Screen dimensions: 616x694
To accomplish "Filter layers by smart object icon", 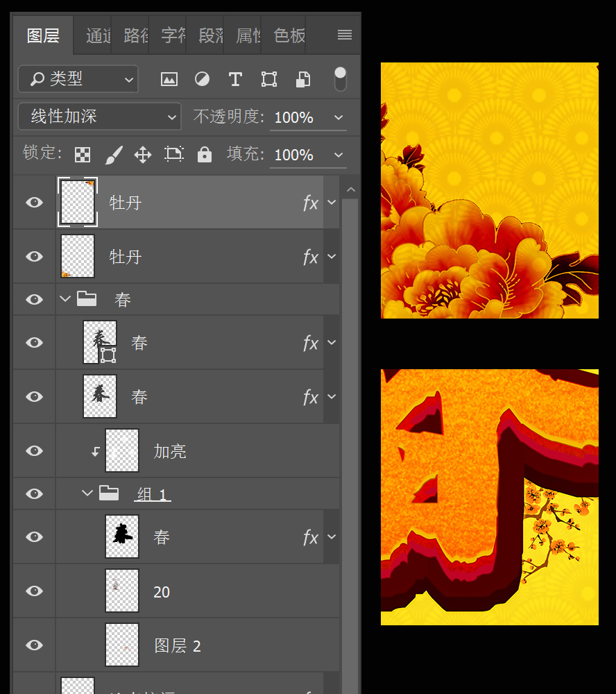I will pos(302,79).
